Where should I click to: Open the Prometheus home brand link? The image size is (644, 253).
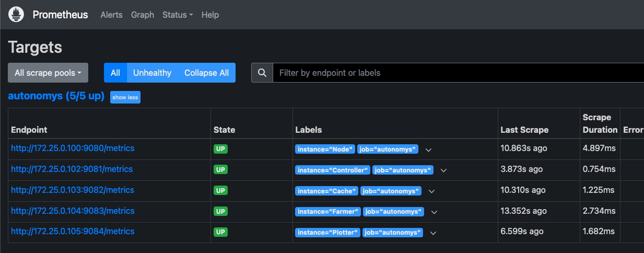click(x=60, y=15)
